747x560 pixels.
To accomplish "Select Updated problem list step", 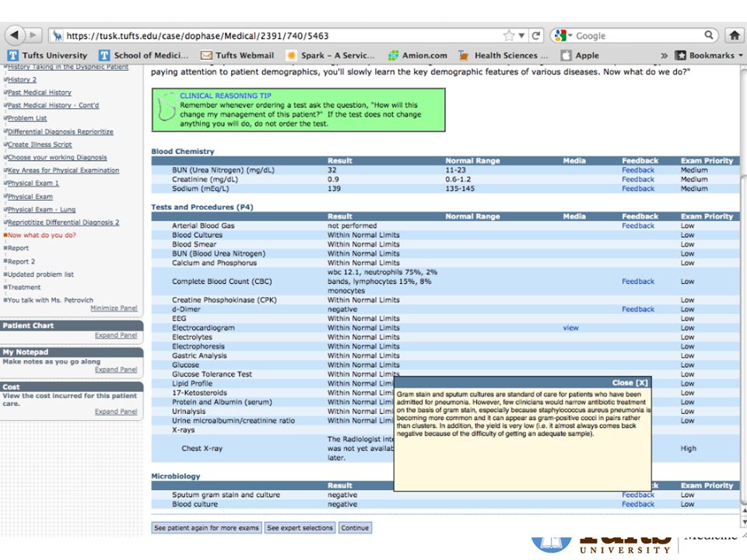I will (x=40, y=275).
